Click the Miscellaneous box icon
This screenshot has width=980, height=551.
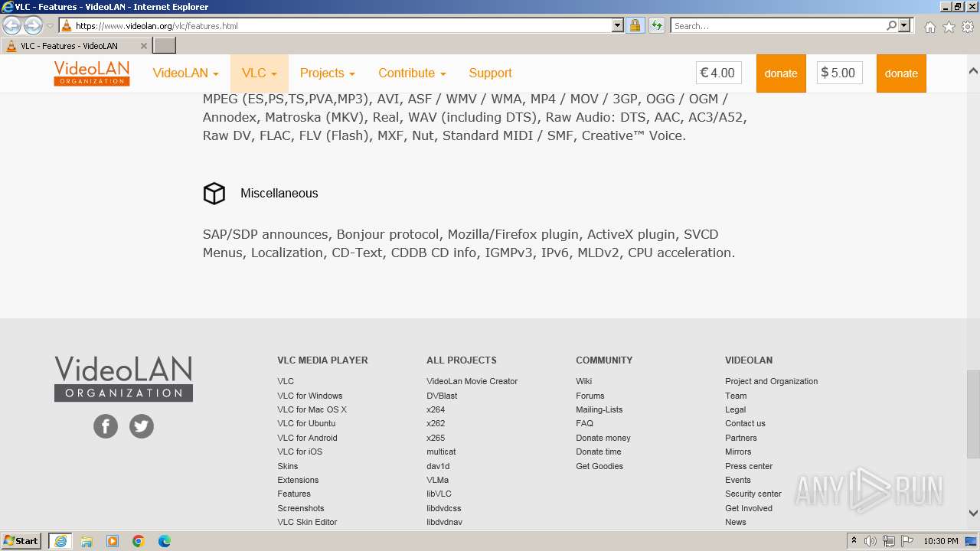click(x=214, y=194)
